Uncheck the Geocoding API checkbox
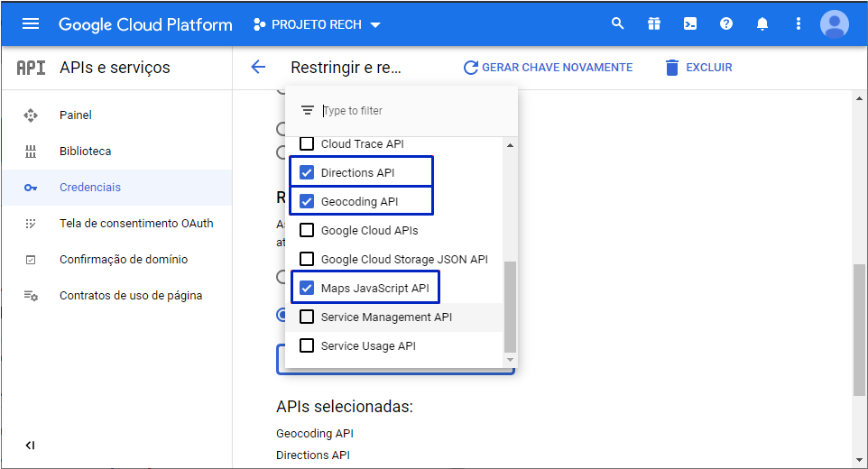868x469 pixels. 307,201
